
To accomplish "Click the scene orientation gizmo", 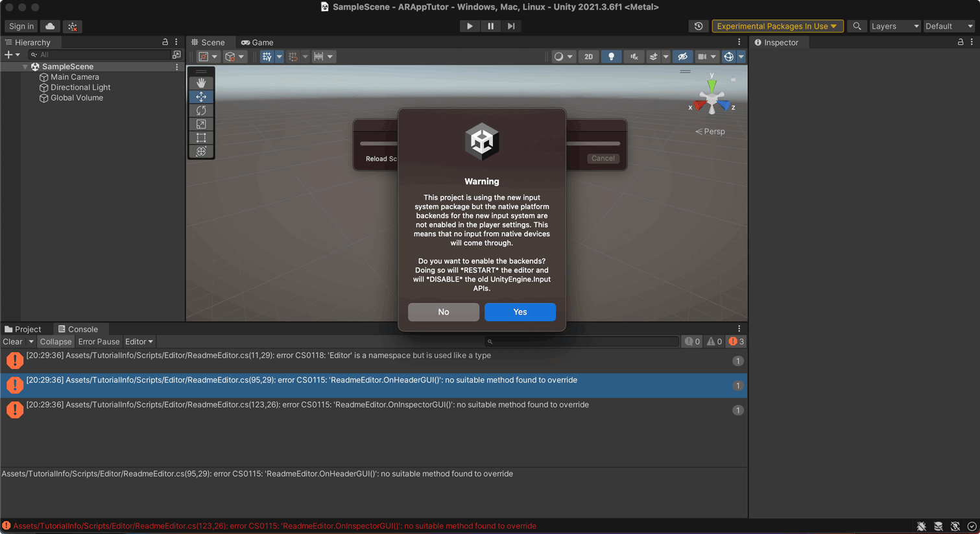I will point(711,99).
